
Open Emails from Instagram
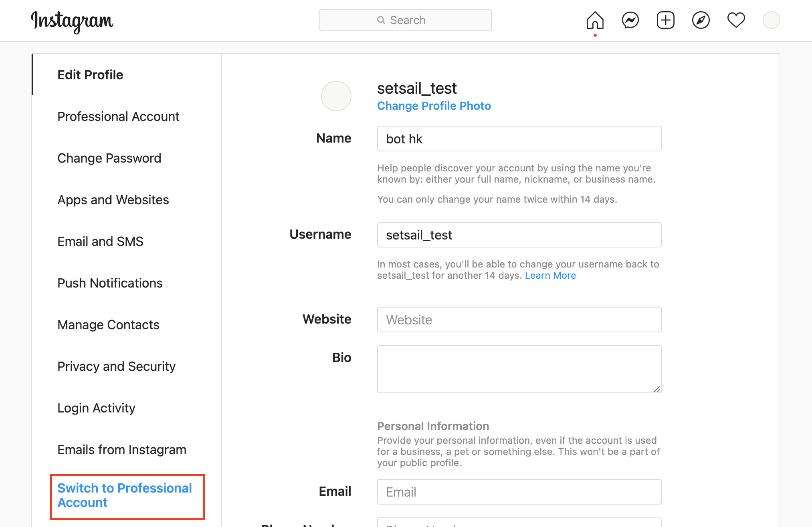[122, 450]
